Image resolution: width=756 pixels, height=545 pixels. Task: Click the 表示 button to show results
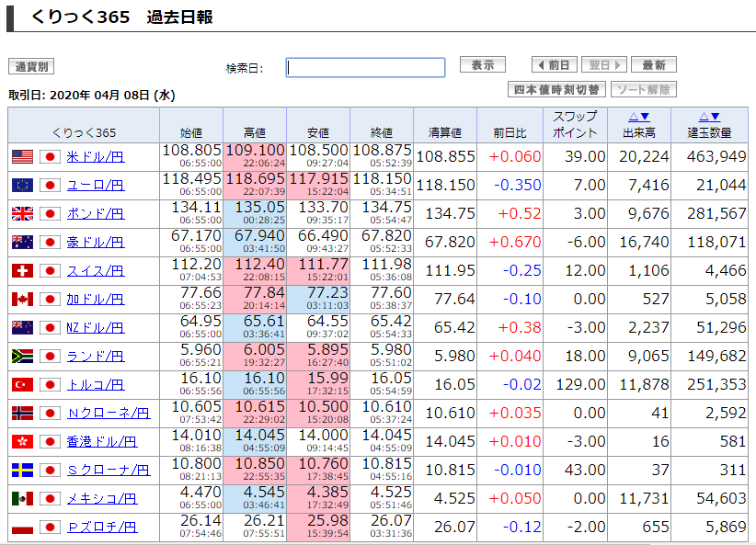click(x=483, y=64)
